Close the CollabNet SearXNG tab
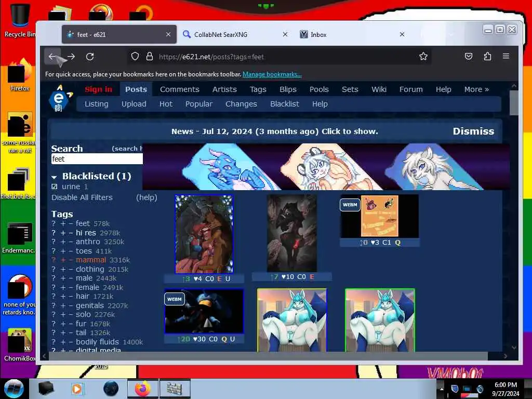This screenshot has width=532, height=399. click(x=285, y=34)
